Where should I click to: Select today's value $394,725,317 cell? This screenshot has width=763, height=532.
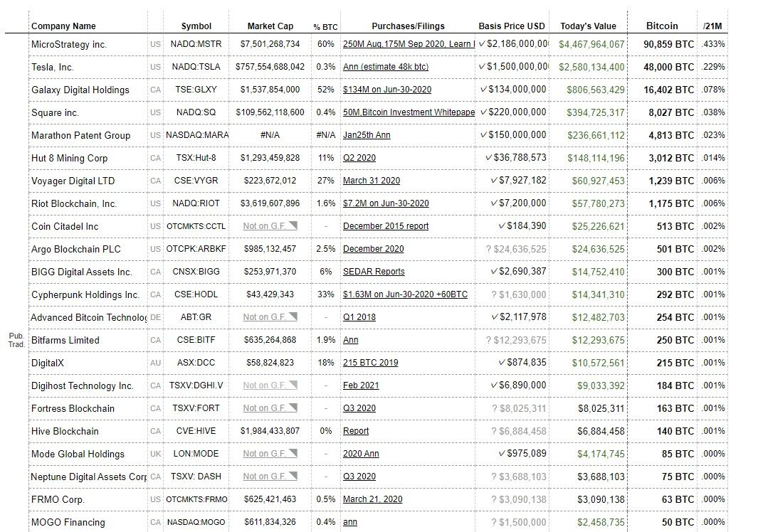click(x=588, y=112)
